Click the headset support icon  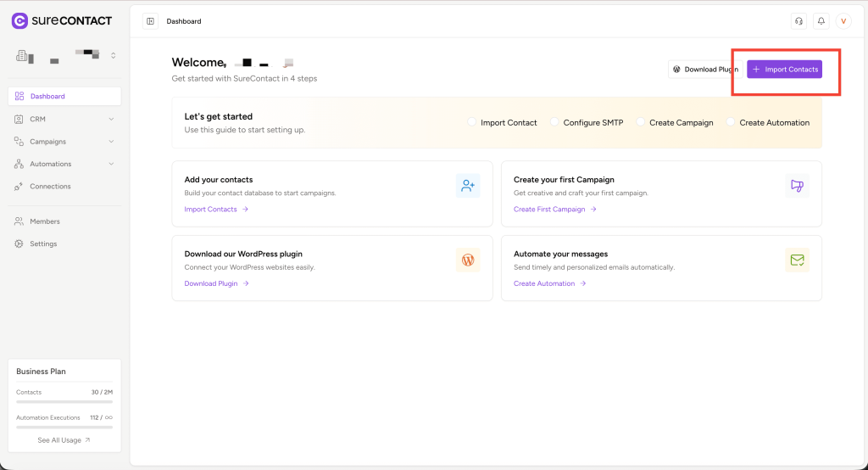pos(798,21)
